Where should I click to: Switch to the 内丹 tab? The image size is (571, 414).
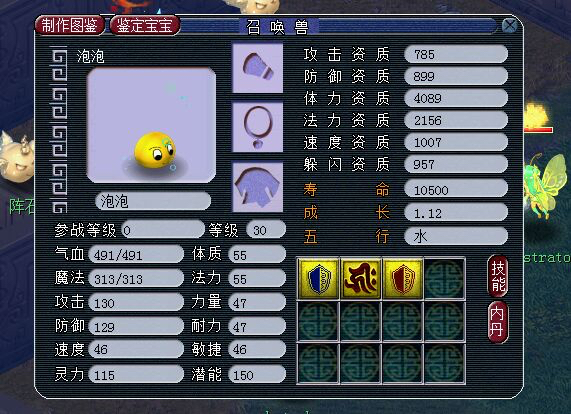[497, 322]
